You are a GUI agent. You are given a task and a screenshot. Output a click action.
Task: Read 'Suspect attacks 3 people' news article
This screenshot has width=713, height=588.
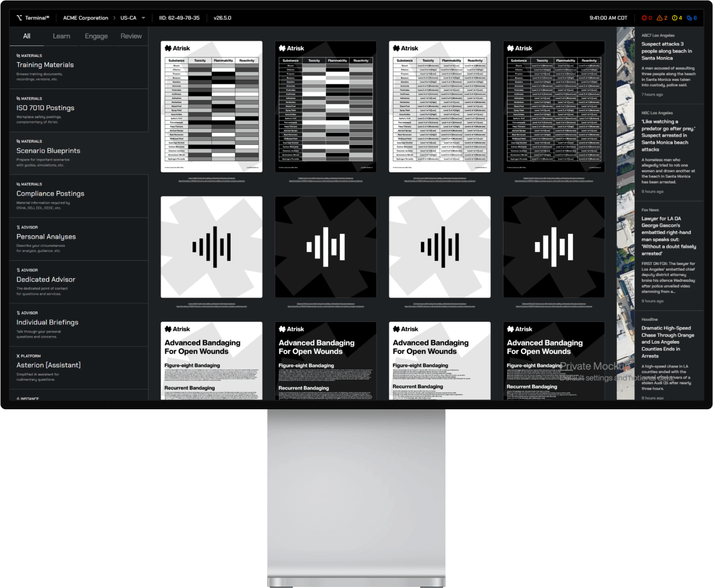(666, 51)
